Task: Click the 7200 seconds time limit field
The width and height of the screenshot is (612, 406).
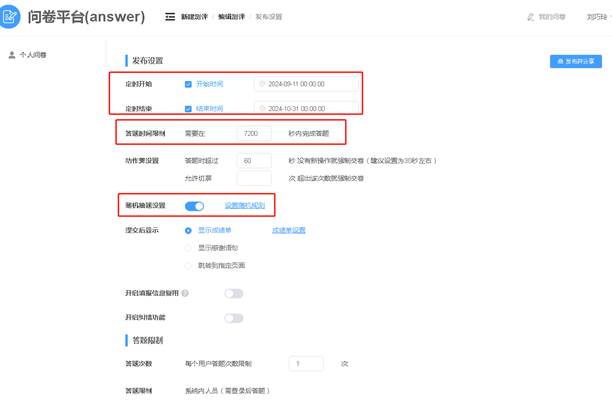Action: click(x=254, y=133)
